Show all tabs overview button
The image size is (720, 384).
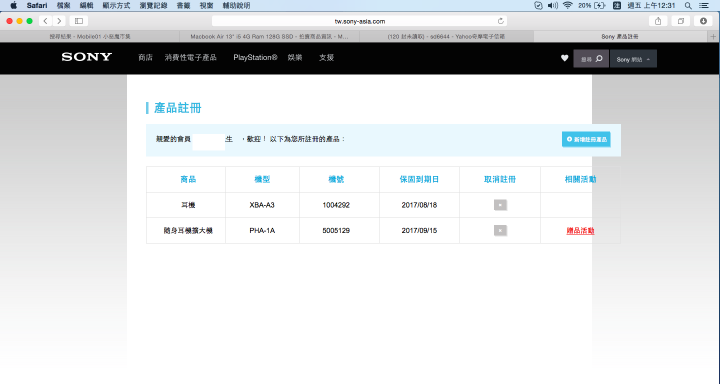(x=681, y=21)
